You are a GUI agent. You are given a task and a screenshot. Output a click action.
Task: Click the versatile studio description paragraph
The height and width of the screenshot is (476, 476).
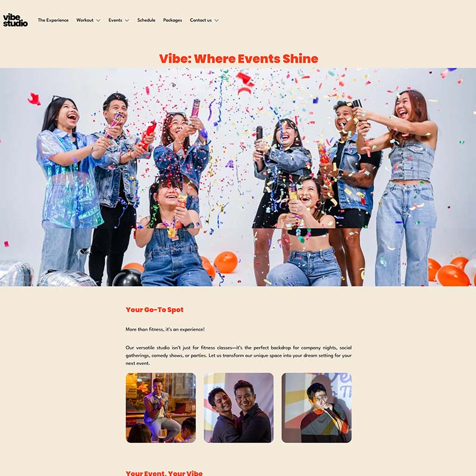(239, 355)
